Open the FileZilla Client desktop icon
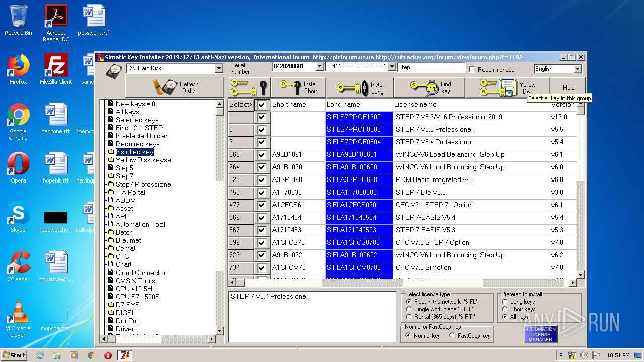This screenshot has height=362, width=644. 56,69
